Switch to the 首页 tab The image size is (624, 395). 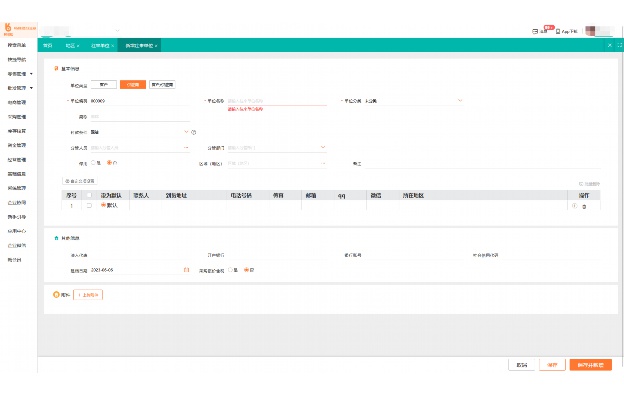tap(48, 46)
